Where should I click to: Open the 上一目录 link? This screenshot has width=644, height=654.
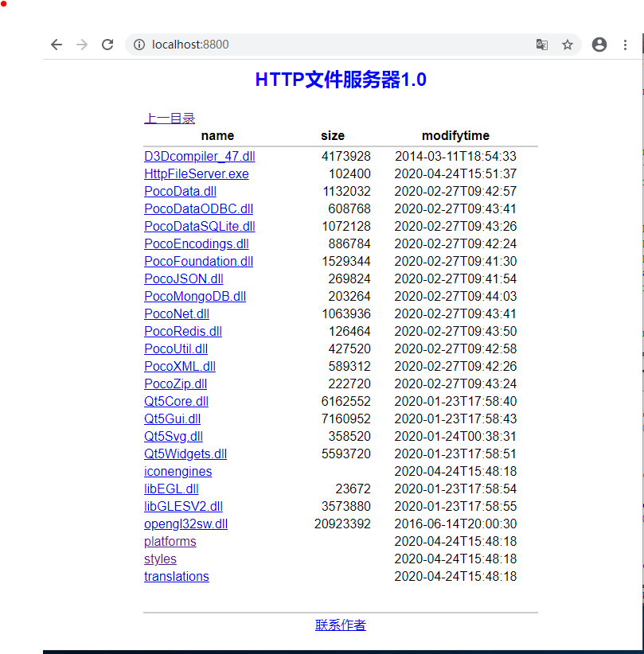169,117
